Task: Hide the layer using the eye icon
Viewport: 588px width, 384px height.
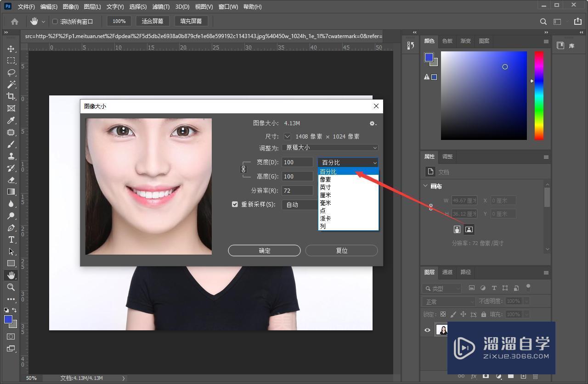Action: coord(427,330)
